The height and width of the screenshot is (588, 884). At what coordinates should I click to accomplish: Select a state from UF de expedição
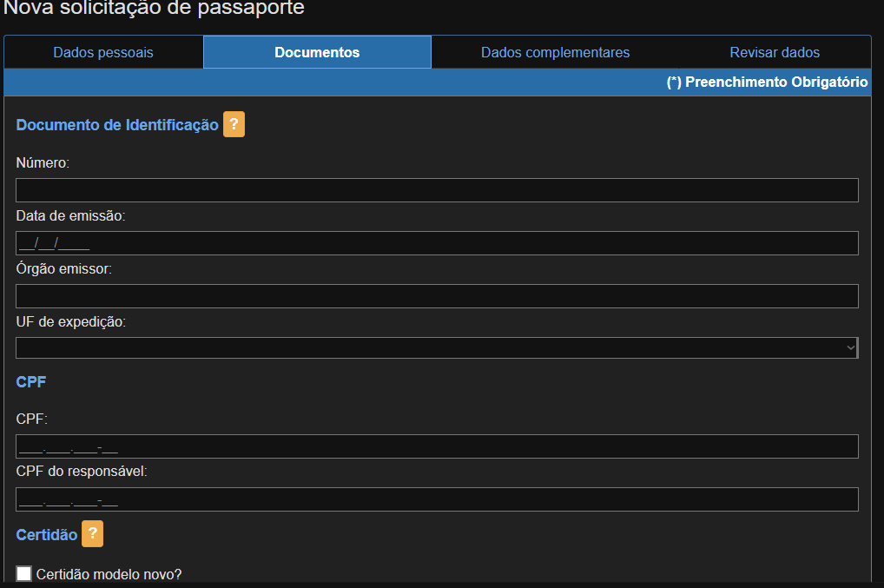(437, 347)
